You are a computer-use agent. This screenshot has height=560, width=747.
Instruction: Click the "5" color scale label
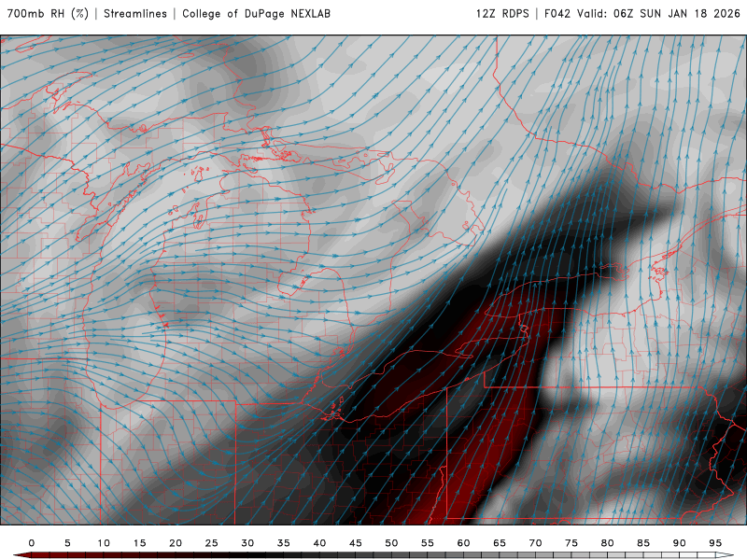[67, 543]
